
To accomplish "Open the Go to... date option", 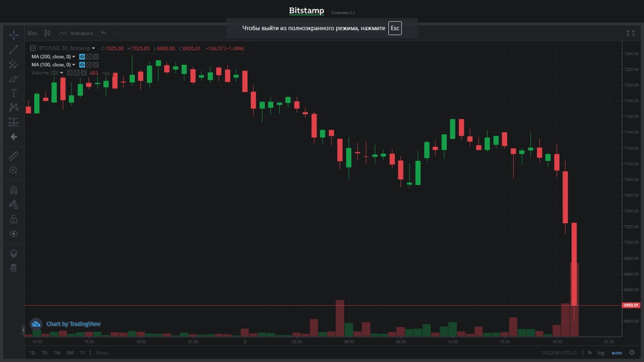I will [x=103, y=352].
